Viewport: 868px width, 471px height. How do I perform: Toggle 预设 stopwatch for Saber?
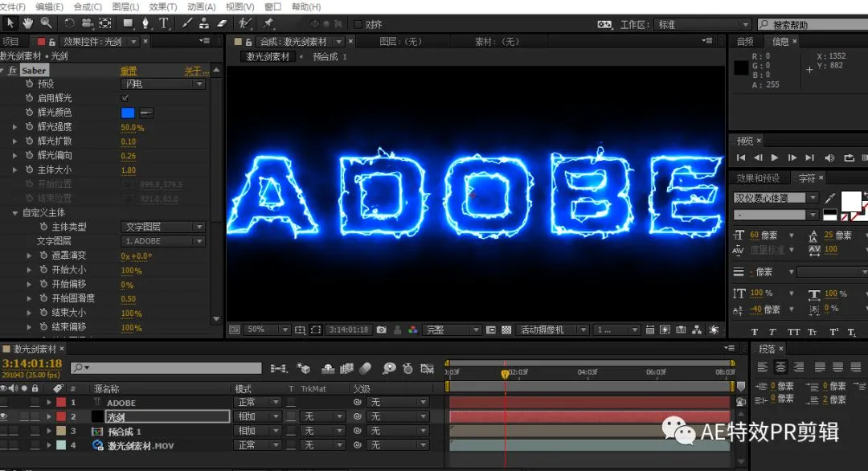pyautogui.click(x=30, y=84)
